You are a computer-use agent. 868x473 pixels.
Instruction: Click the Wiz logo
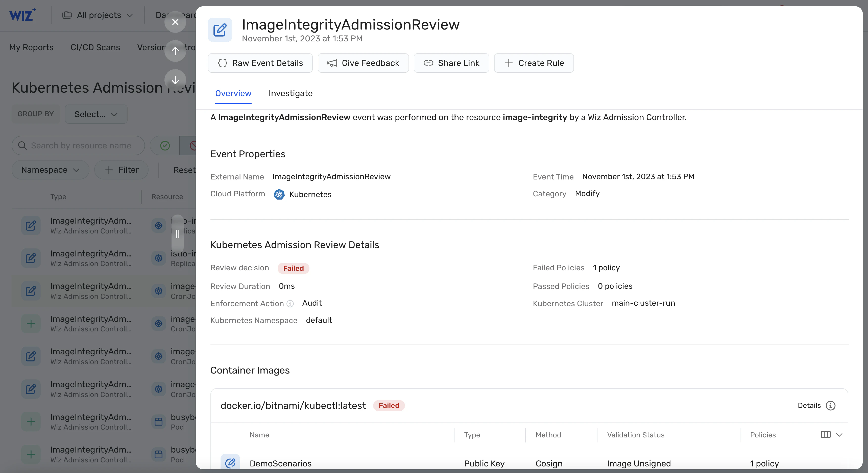click(x=22, y=15)
